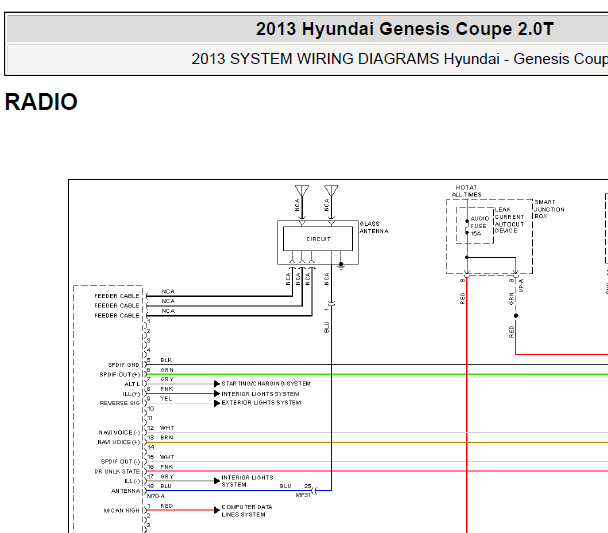Click the "SPDIF GND" pin label
608x533 pixels.
[x=123, y=365]
